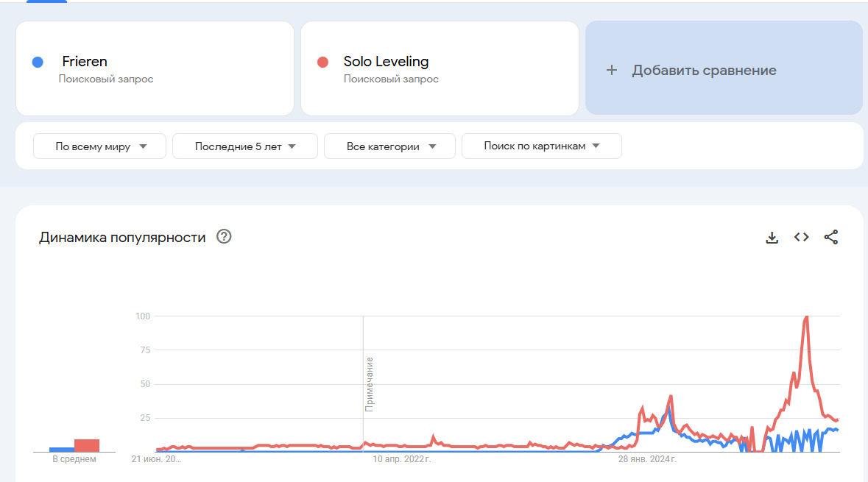Click the 28 янв. 2024 г. axis label

pos(647,460)
